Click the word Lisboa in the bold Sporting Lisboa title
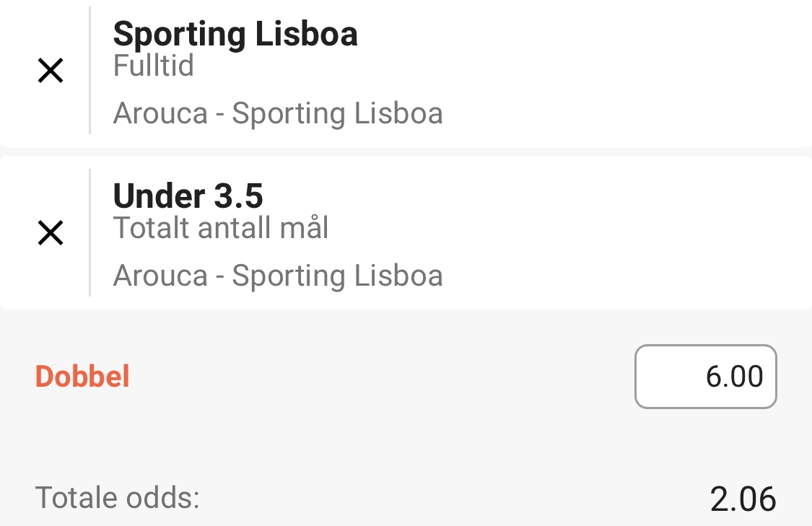Image resolution: width=812 pixels, height=526 pixels. (x=307, y=34)
